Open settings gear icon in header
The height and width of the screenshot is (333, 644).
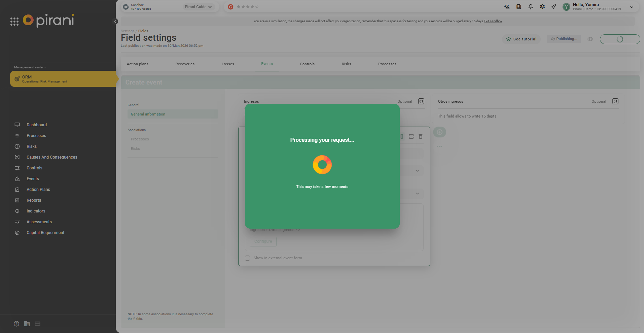[x=542, y=7]
